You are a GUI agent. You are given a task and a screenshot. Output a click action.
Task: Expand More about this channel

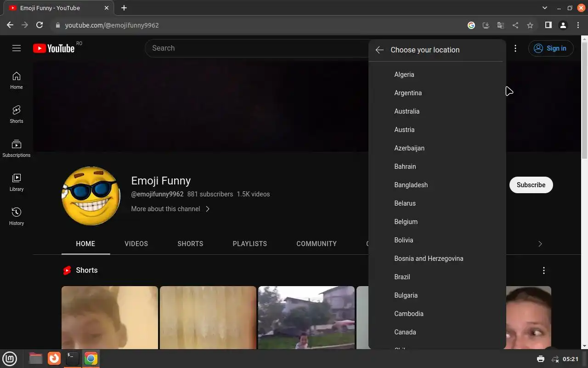pyautogui.click(x=170, y=209)
